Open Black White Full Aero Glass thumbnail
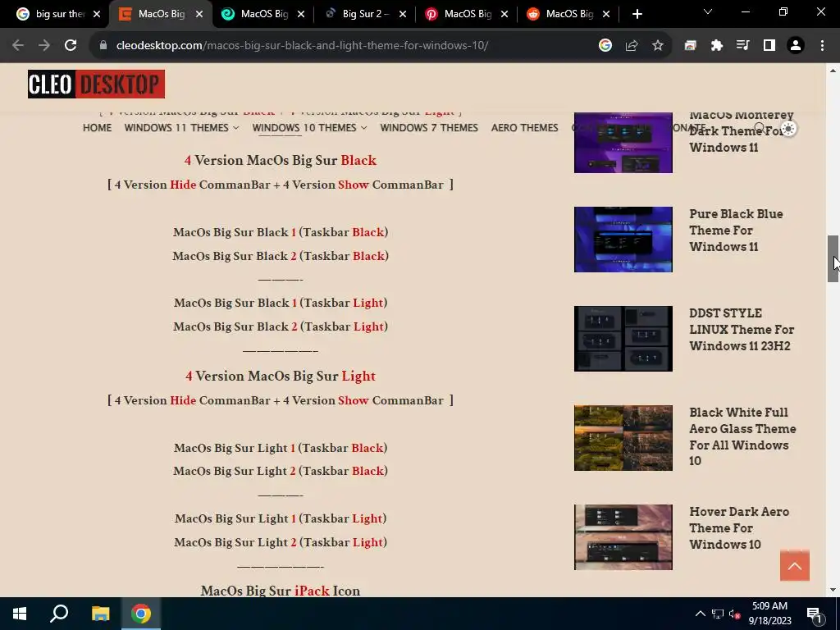The width and height of the screenshot is (840, 630). pos(623,438)
